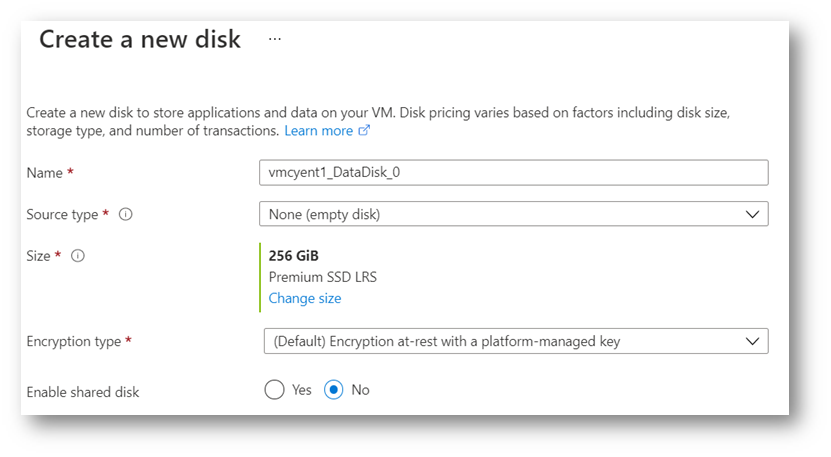Select Yes for Enable shared disk

click(275, 390)
